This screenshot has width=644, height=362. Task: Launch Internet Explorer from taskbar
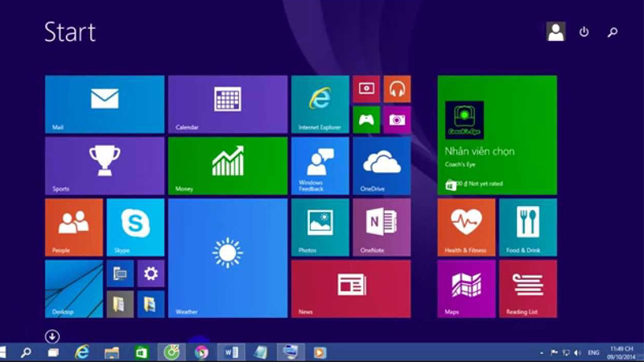click(x=82, y=352)
